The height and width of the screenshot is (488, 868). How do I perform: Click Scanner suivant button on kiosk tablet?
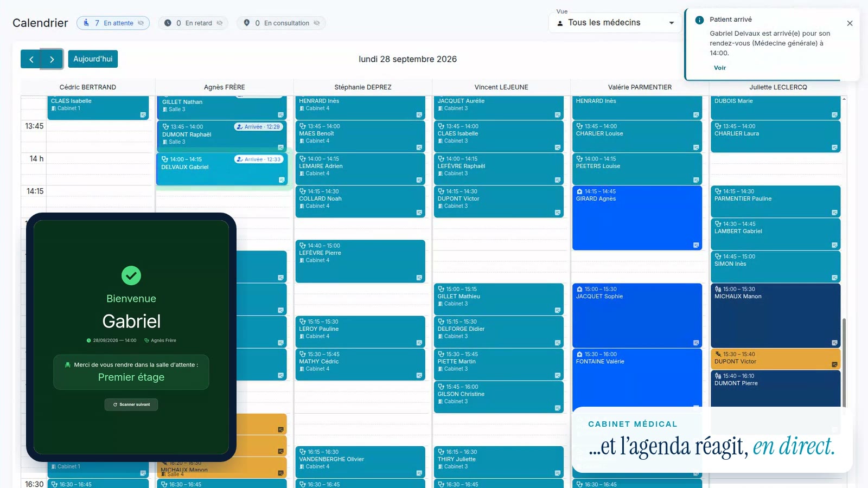coord(131,404)
